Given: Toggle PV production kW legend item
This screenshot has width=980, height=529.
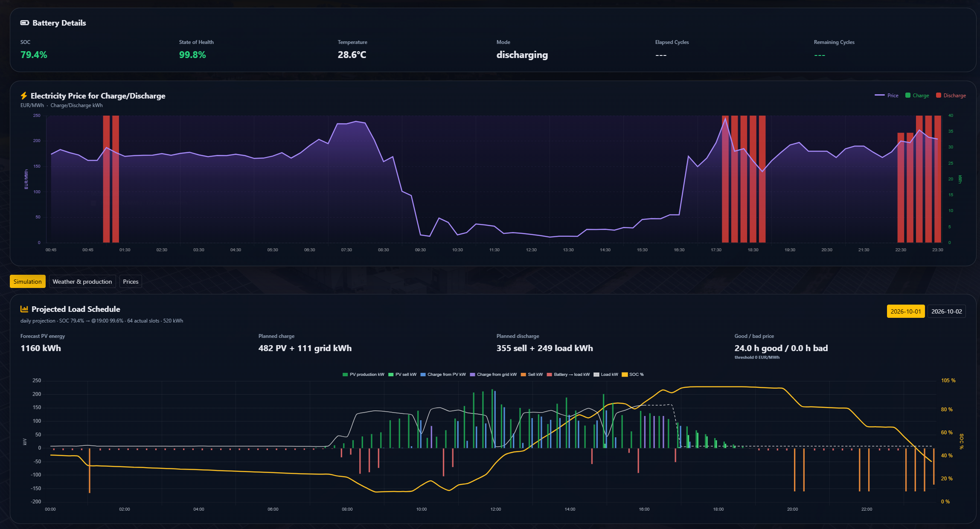Looking at the screenshot, I should coord(364,375).
